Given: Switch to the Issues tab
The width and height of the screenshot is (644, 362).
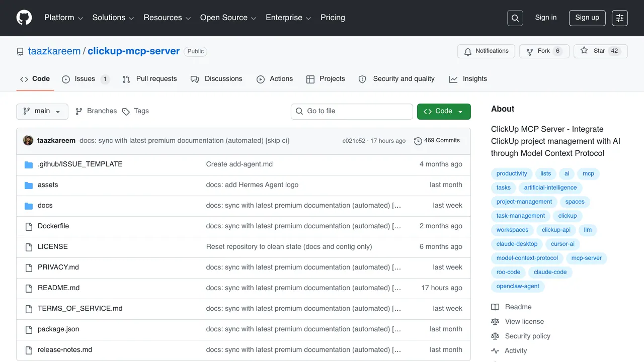Looking at the screenshot, I should coord(86,79).
